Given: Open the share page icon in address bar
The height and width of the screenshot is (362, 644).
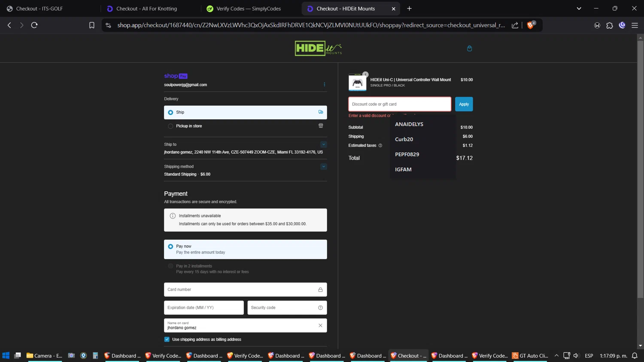Looking at the screenshot, I should pyautogui.click(x=515, y=25).
